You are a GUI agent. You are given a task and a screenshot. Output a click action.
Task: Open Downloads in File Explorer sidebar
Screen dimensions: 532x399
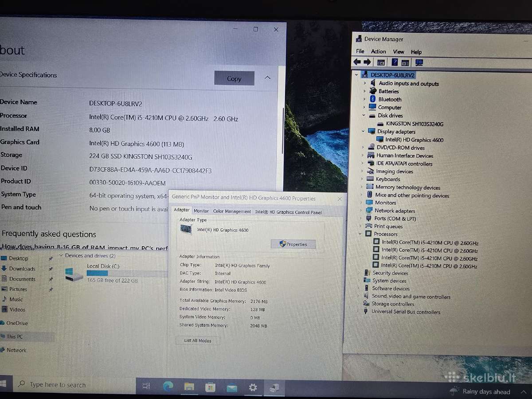click(x=22, y=269)
